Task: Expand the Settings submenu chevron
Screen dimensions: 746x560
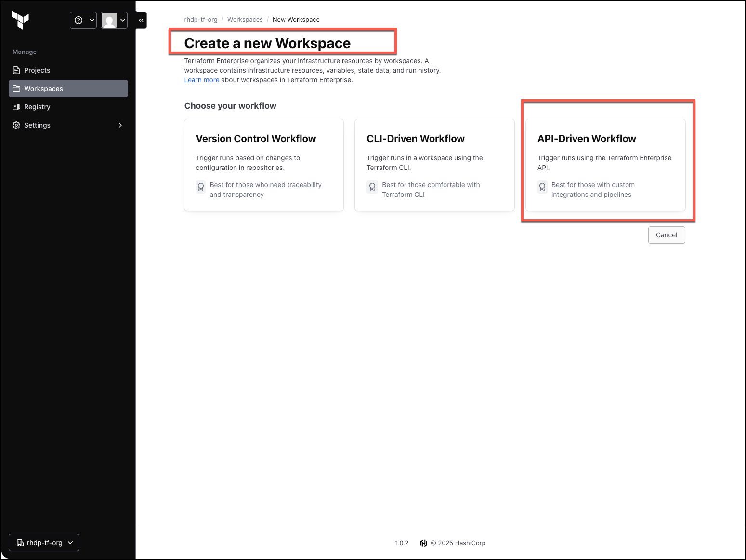Action: pos(120,125)
